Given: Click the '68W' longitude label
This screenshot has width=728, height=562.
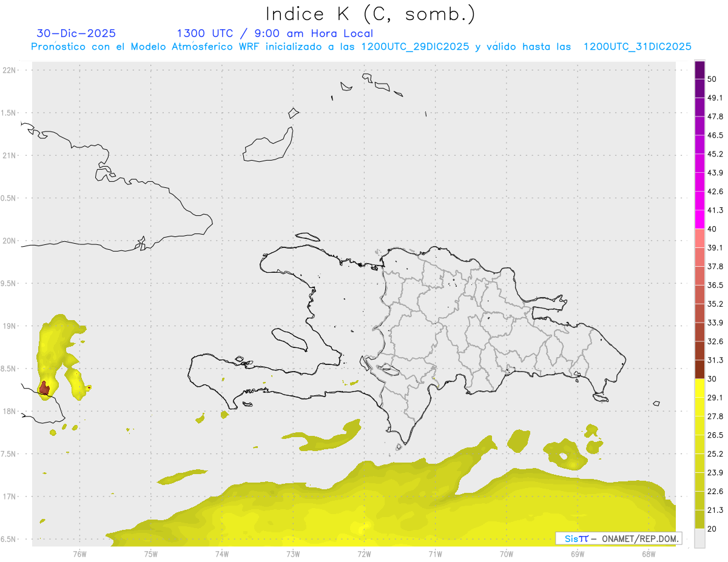Looking at the screenshot, I should (649, 554).
